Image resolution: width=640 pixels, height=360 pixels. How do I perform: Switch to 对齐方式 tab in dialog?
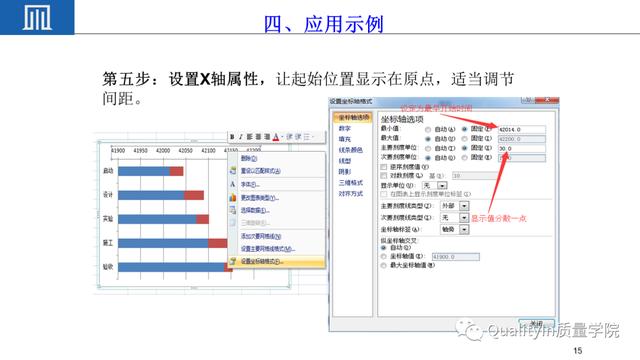click(350, 193)
